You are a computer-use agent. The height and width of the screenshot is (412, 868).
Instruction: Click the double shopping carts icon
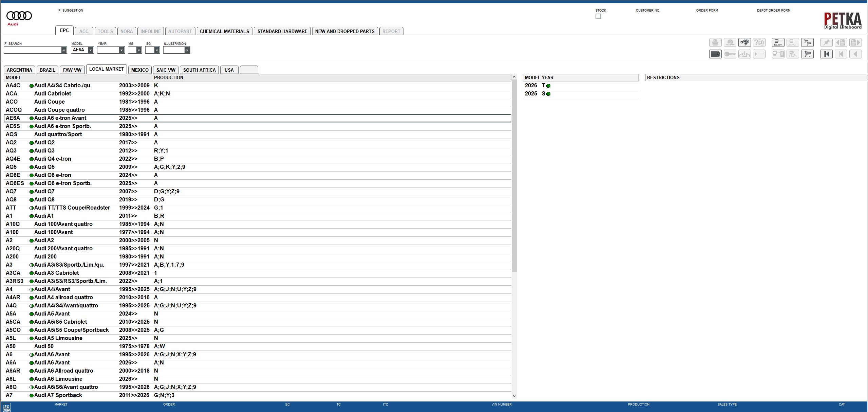[x=807, y=42]
